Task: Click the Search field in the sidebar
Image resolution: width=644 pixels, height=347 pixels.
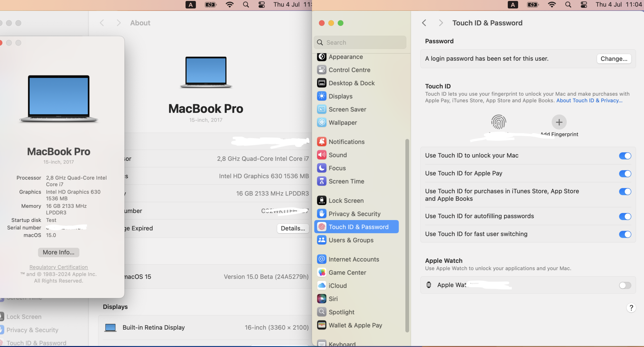Action: (360, 43)
